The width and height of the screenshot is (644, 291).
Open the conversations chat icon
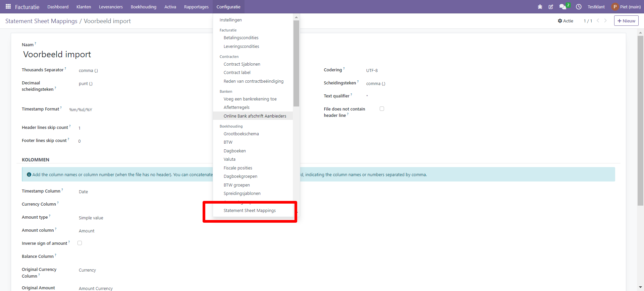coord(562,7)
